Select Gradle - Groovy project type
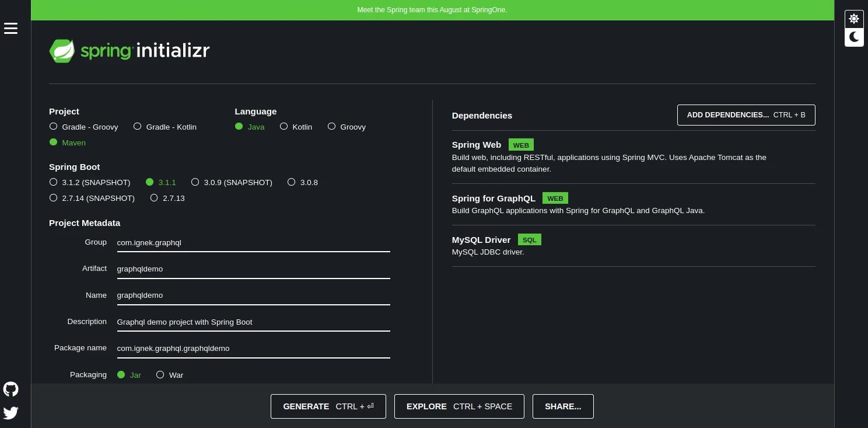The height and width of the screenshot is (428, 868). click(84, 127)
